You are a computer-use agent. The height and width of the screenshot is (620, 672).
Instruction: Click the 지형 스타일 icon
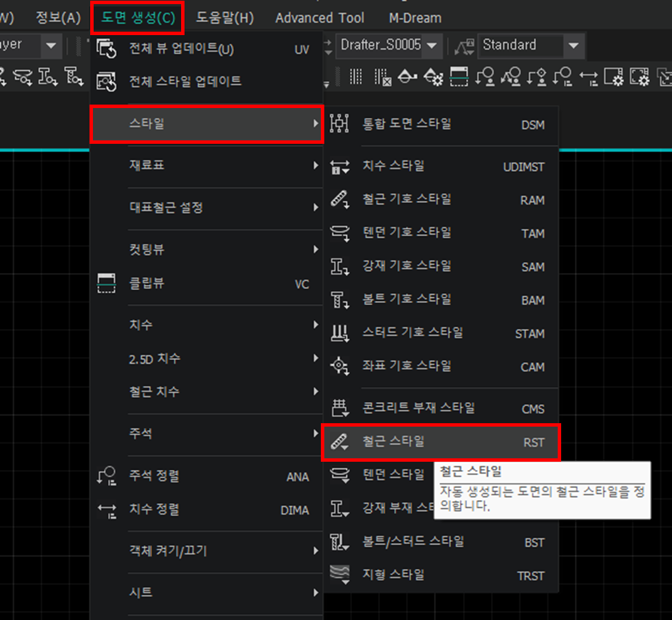pos(339,575)
